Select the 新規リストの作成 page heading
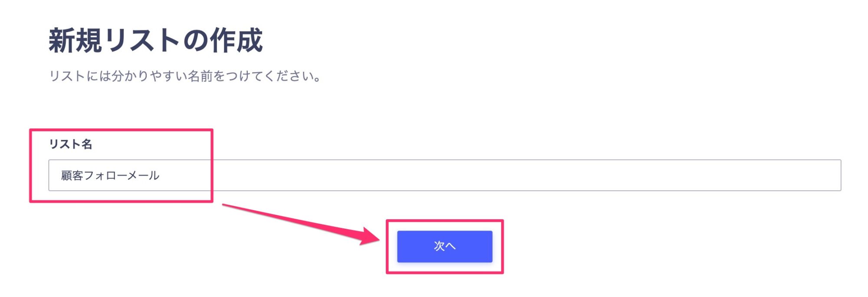 pyautogui.click(x=155, y=40)
